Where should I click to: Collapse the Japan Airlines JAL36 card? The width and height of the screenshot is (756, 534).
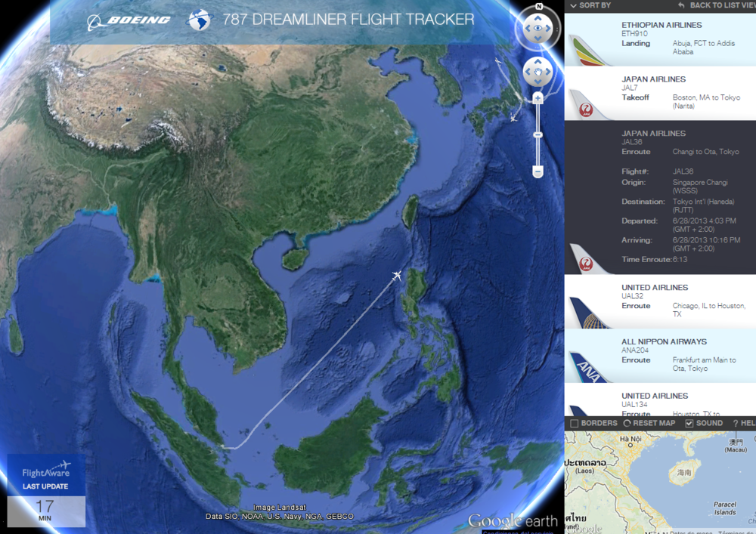660,197
